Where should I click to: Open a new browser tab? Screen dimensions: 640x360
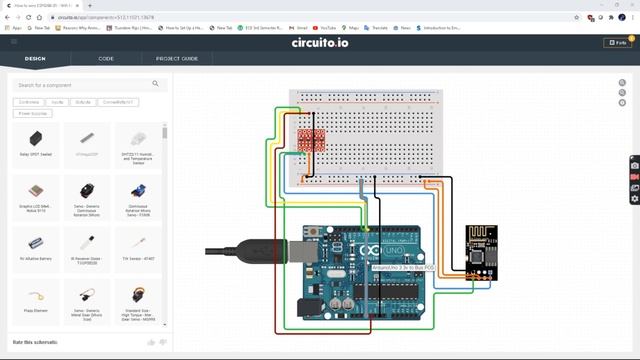pos(90,6)
